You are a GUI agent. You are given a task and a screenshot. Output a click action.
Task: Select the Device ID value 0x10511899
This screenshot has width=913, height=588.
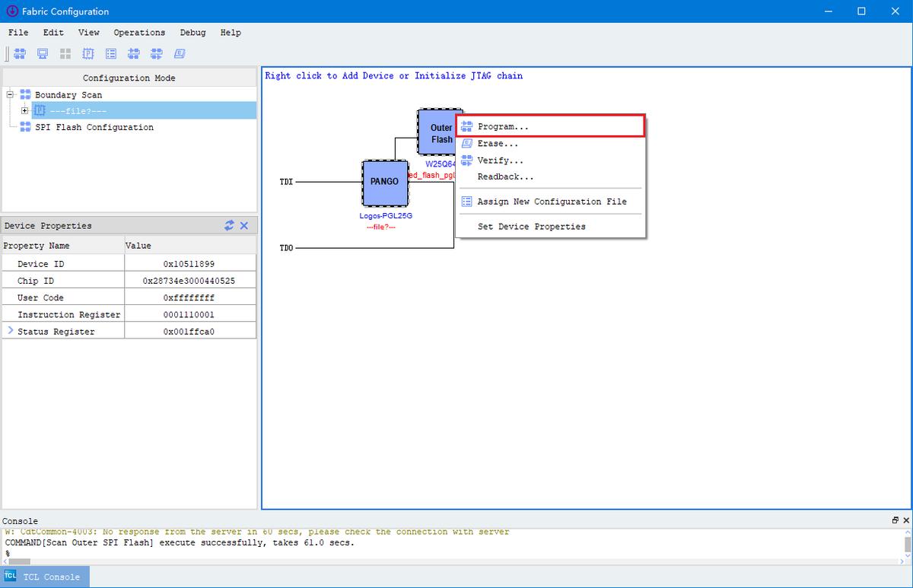pos(189,263)
